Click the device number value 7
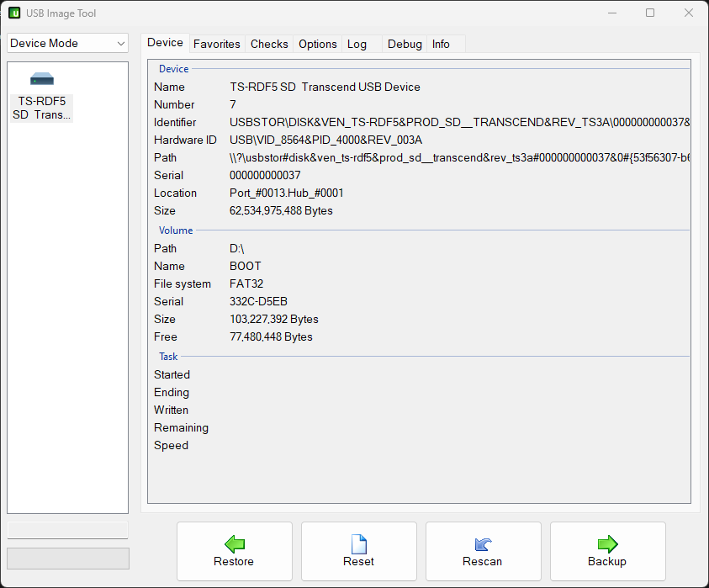The width and height of the screenshot is (709, 588). (233, 104)
